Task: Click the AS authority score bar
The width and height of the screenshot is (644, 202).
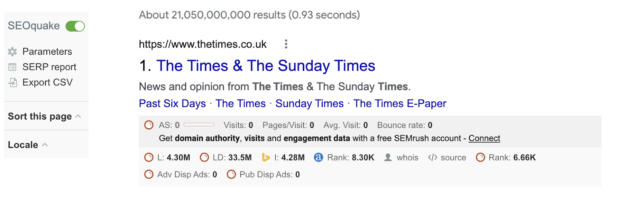Action: tap(199, 125)
